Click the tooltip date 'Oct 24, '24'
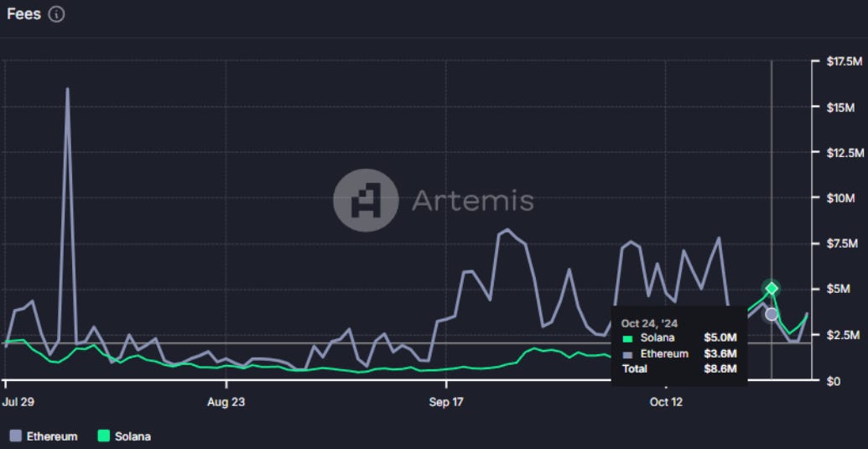Image resolution: width=868 pixels, height=449 pixels. click(649, 323)
